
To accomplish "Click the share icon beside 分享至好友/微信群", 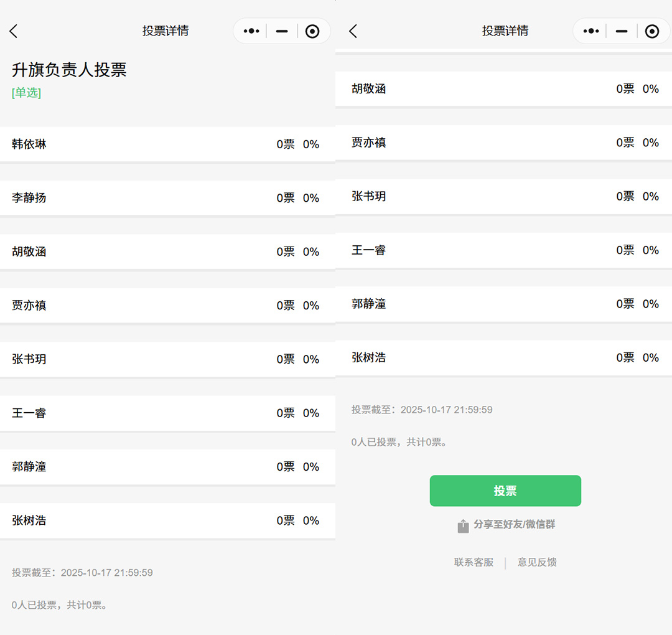I will click(x=463, y=526).
